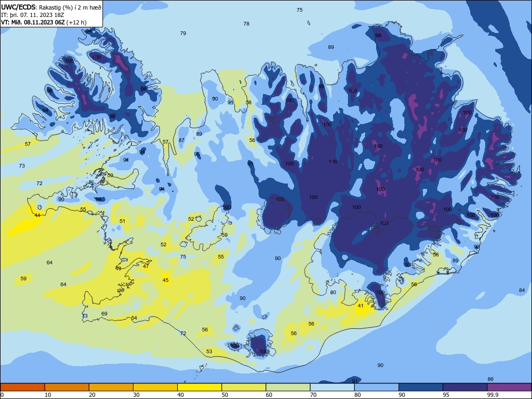Viewport: 532px width, 399px height.
Task: Click the map value '87'
Action: pyautogui.click(x=181, y=140)
